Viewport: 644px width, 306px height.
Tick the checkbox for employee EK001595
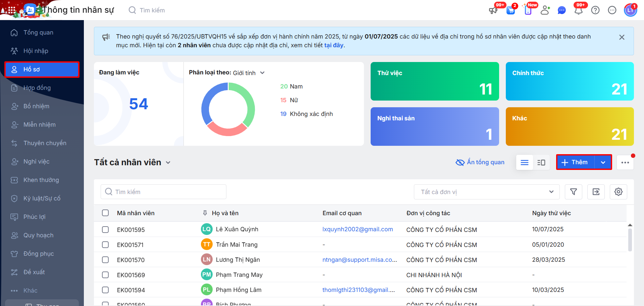(x=105, y=230)
